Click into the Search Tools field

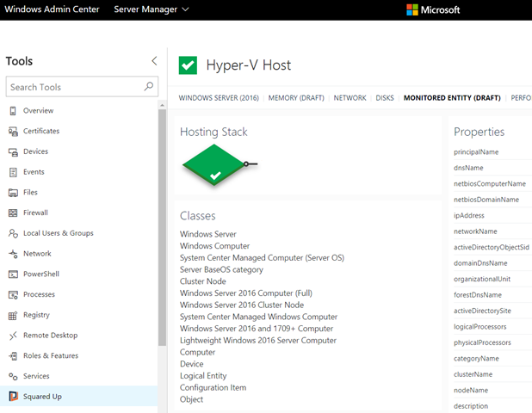coord(82,87)
